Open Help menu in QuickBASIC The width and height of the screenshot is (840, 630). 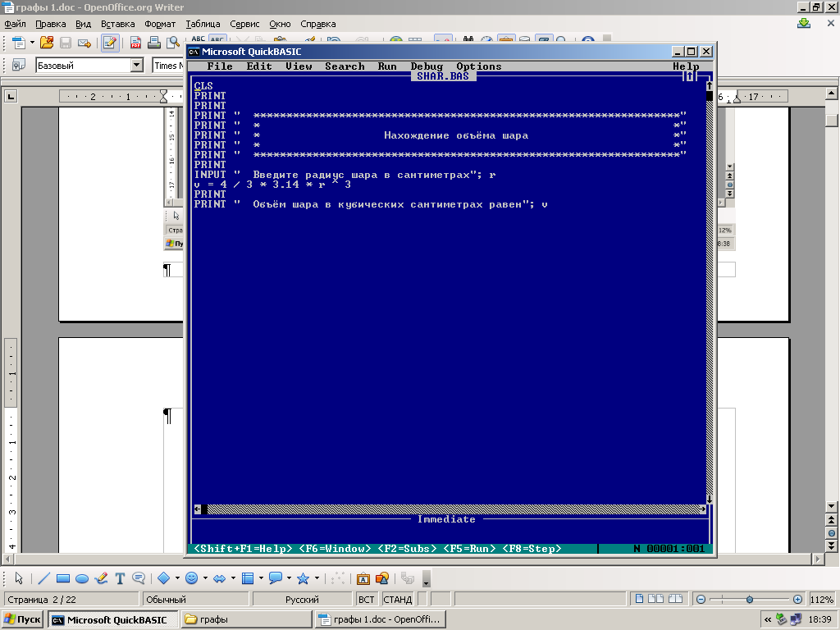coord(687,66)
